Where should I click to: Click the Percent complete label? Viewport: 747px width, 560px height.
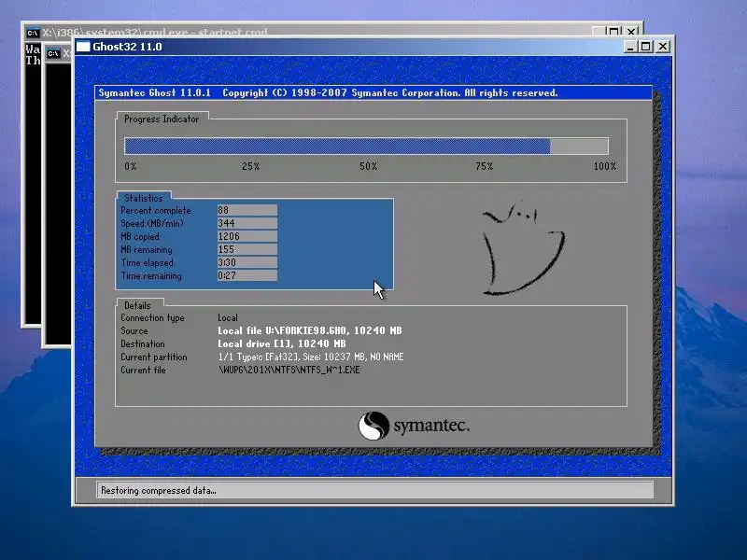pos(155,211)
